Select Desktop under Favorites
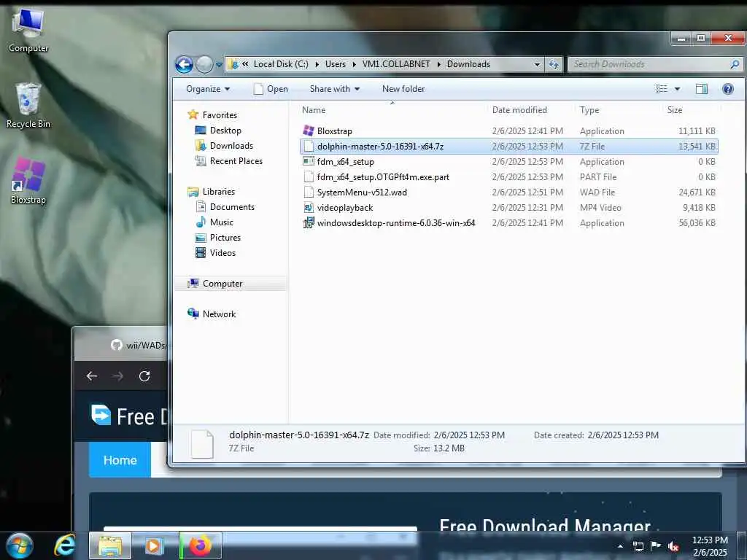The height and width of the screenshot is (560, 747). pyautogui.click(x=218, y=131)
